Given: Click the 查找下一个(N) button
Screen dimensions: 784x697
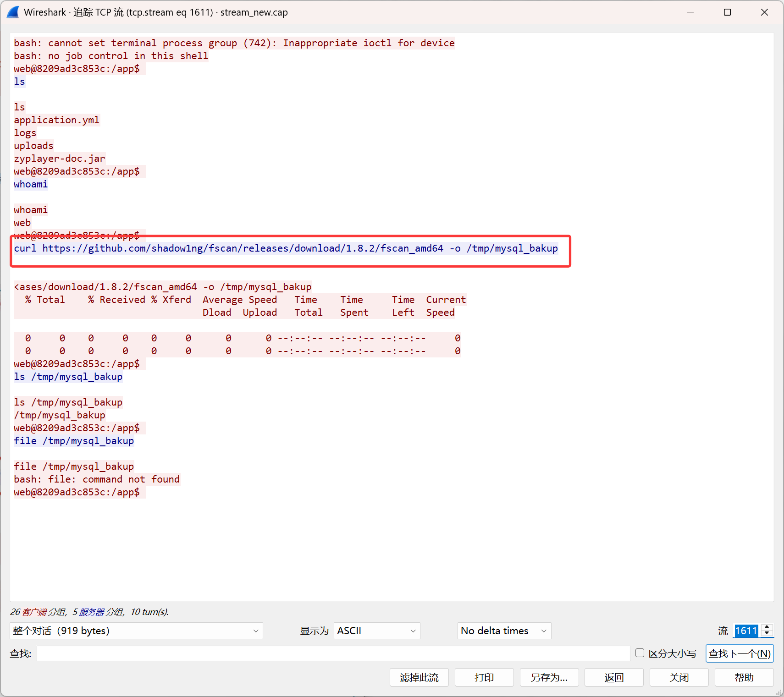Looking at the screenshot, I should (x=740, y=653).
